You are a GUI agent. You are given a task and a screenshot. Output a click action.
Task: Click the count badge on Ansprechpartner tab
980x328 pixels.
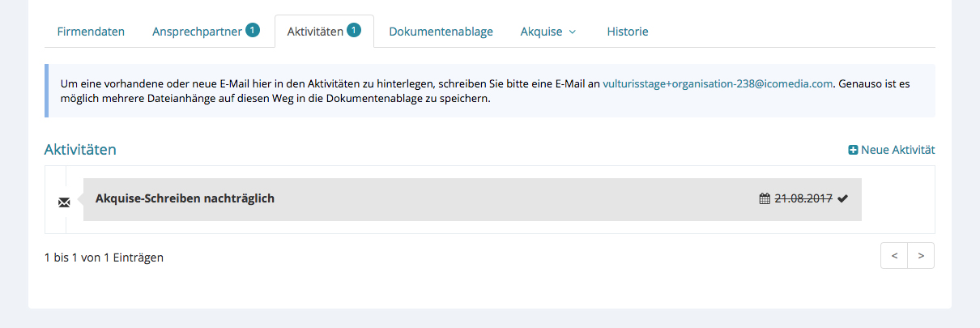click(253, 30)
